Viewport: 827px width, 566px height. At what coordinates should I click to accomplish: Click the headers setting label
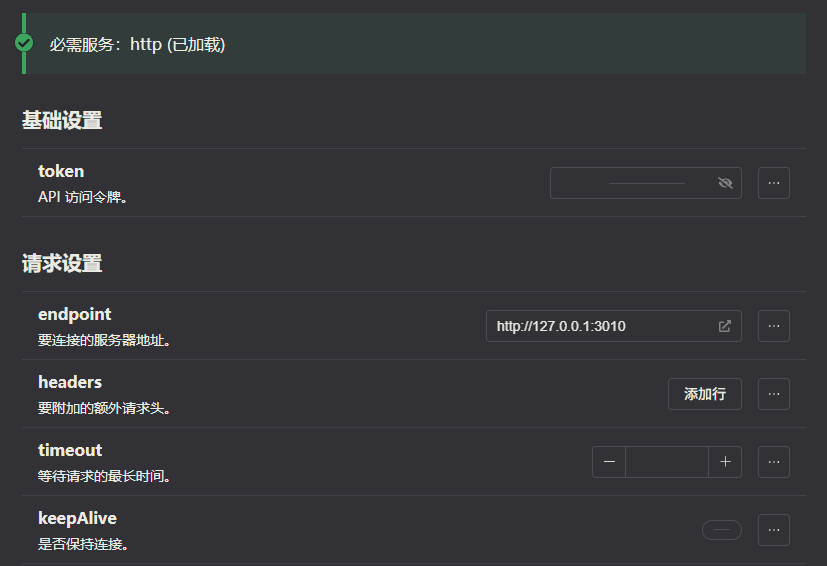[70, 382]
